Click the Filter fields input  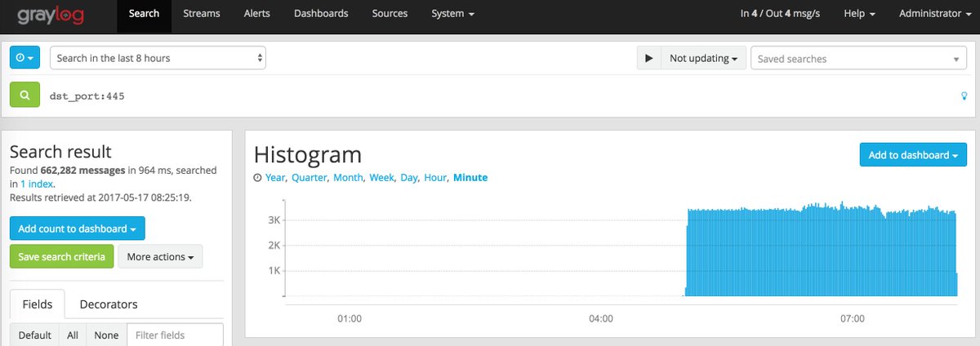pos(176,335)
